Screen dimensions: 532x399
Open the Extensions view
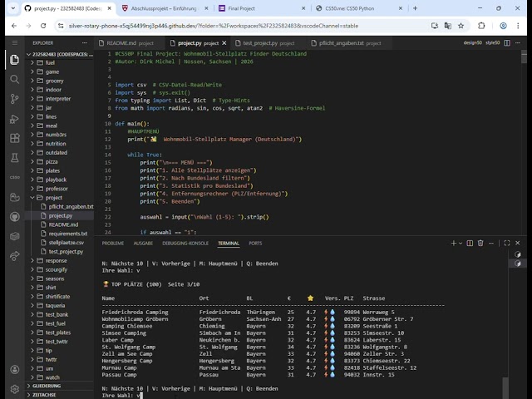[14, 137]
